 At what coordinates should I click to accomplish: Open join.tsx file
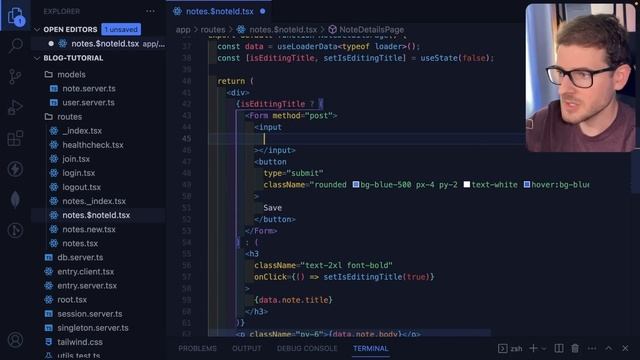click(76, 159)
